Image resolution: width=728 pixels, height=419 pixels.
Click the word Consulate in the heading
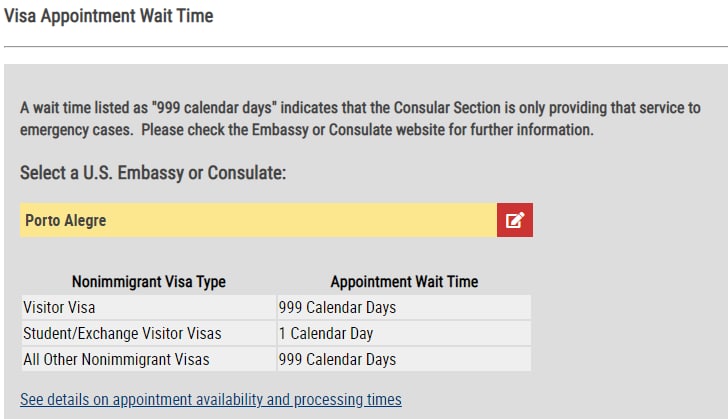pos(245,173)
